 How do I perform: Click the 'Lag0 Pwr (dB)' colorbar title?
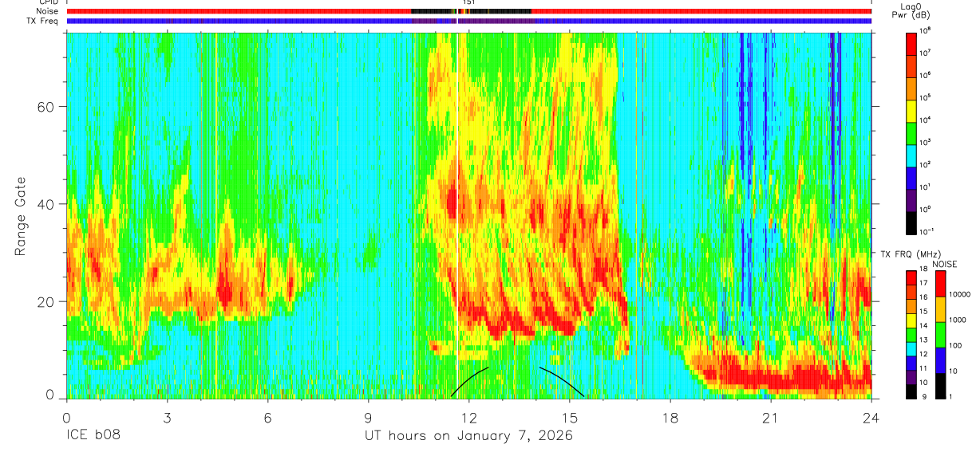point(911,11)
